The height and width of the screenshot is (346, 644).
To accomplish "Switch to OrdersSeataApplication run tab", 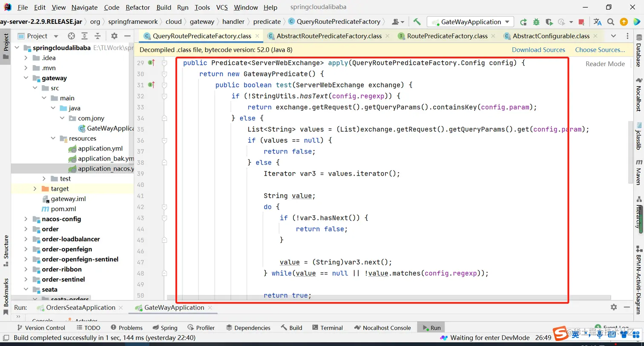I will click(x=80, y=308).
